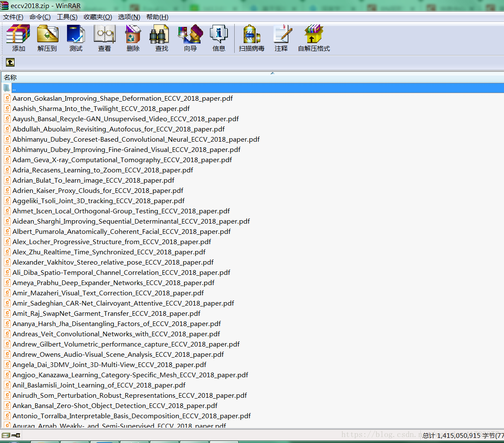Select Alex_Locher_Progressive_Structure_from file

112,242
